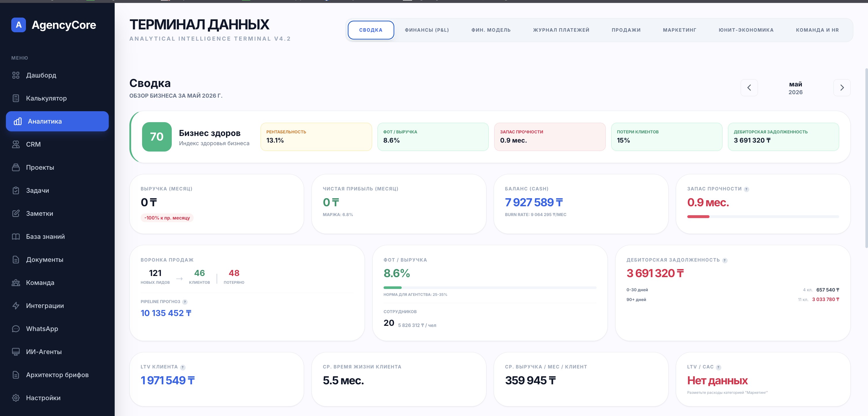Screen dimensions: 868x416
Task: Click the ИИ-Агенты monitor icon
Action: coord(16,352)
